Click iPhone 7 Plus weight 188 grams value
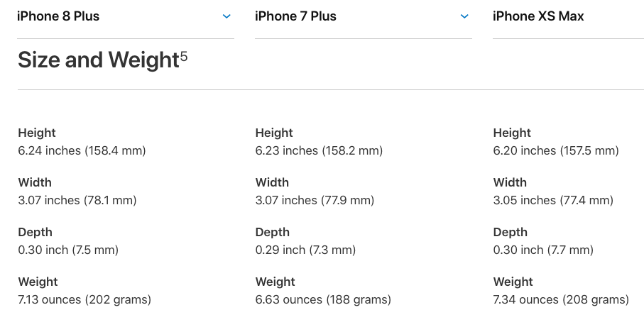Viewport: 644px width, 327px height. point(323,299)
